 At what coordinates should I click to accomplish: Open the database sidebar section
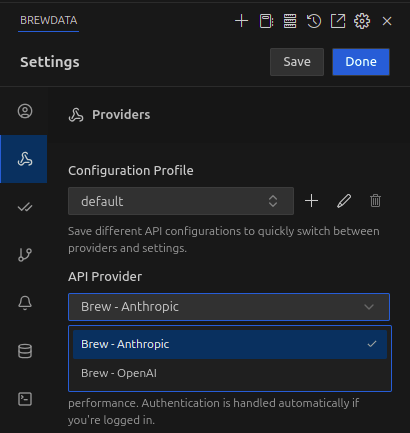click(x=25, y=351)
